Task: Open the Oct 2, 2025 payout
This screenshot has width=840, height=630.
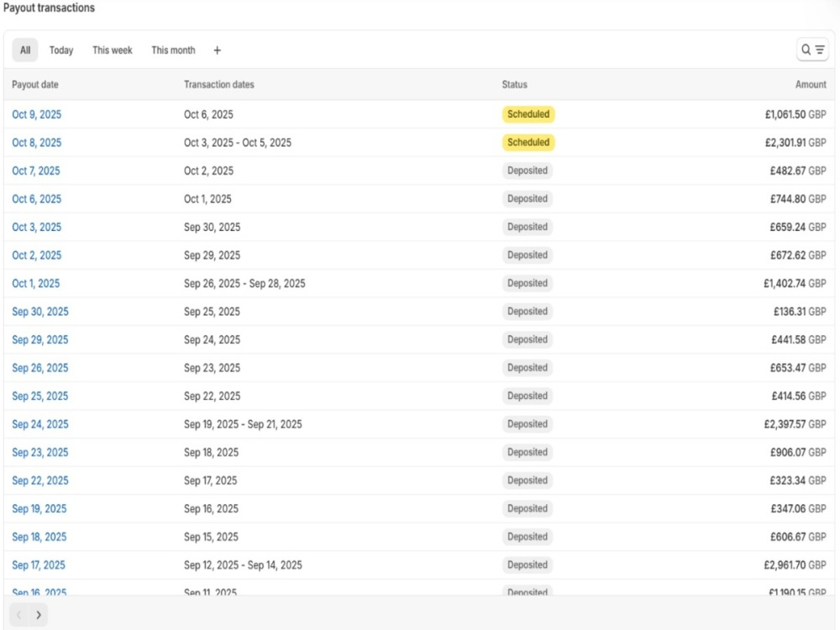Action: coord(36,255)
